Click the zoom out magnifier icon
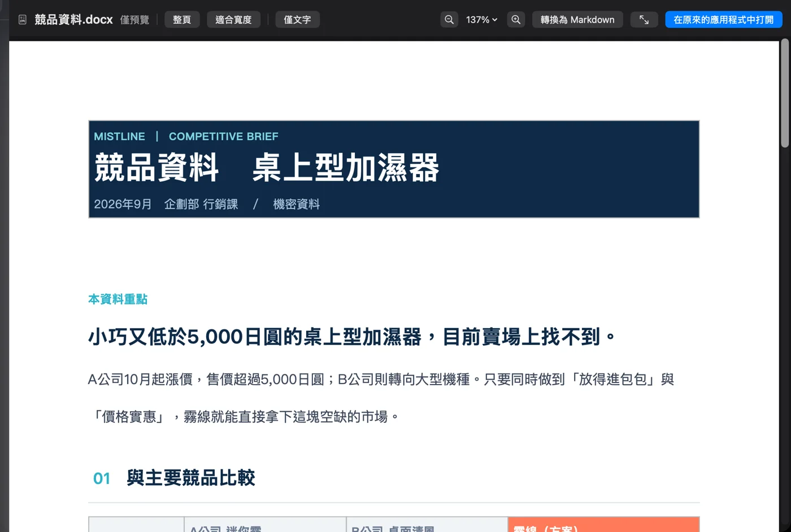 tap(449, 20)
